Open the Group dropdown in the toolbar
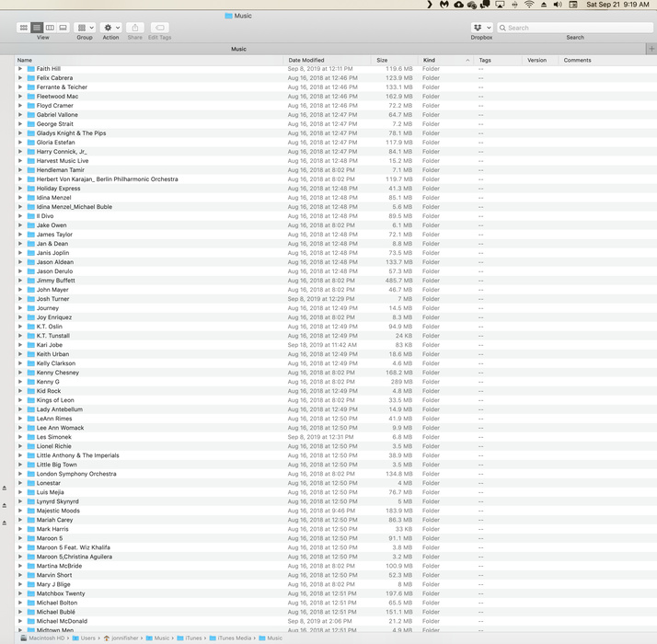 coord(85,28)
